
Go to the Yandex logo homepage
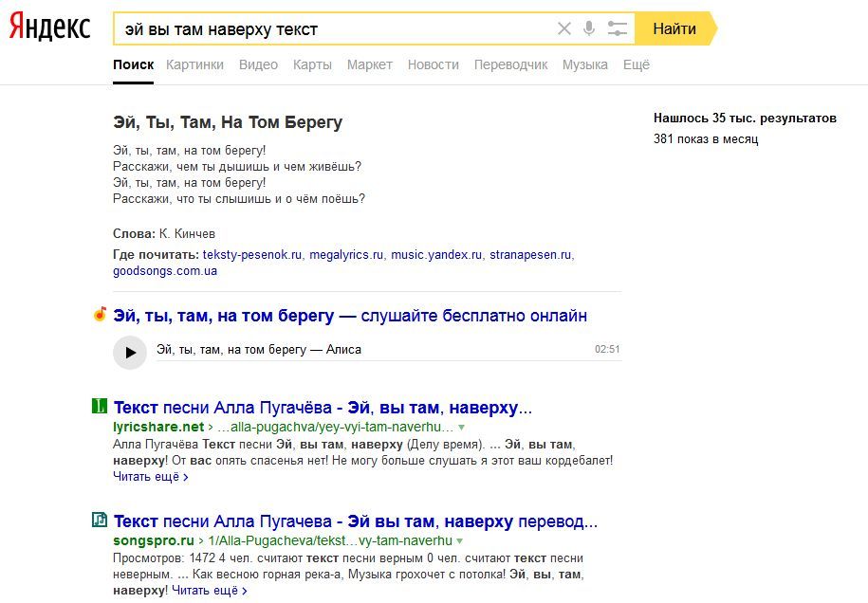click(x=49, y=28)
